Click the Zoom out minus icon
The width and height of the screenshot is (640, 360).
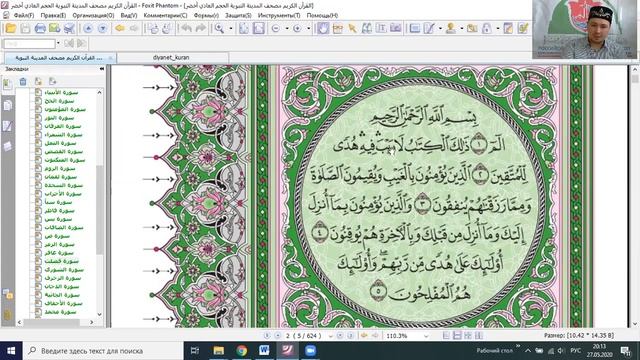(276, 28)
